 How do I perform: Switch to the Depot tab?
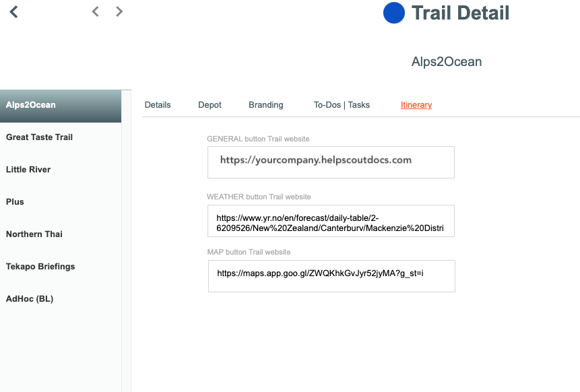click(210, 105)
